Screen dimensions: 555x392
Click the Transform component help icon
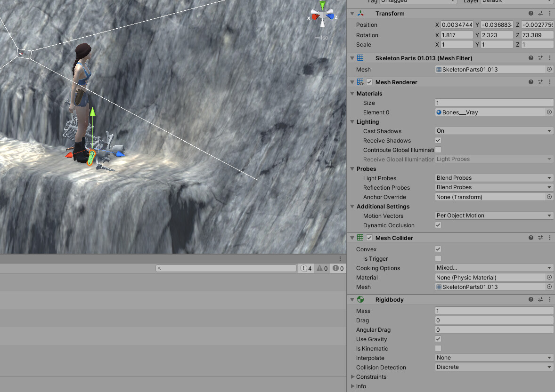pos(531,13)
